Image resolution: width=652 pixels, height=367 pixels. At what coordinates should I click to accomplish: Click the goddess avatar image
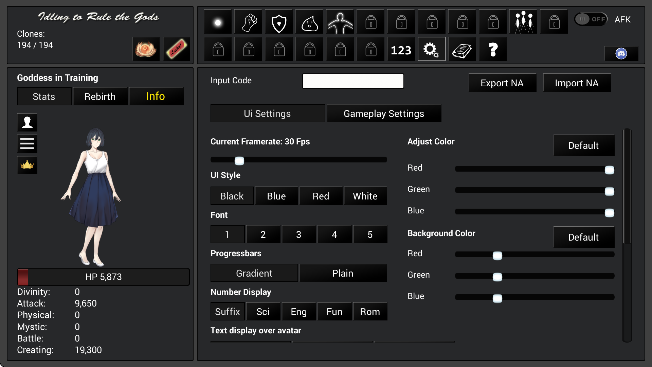coord(92,197)
